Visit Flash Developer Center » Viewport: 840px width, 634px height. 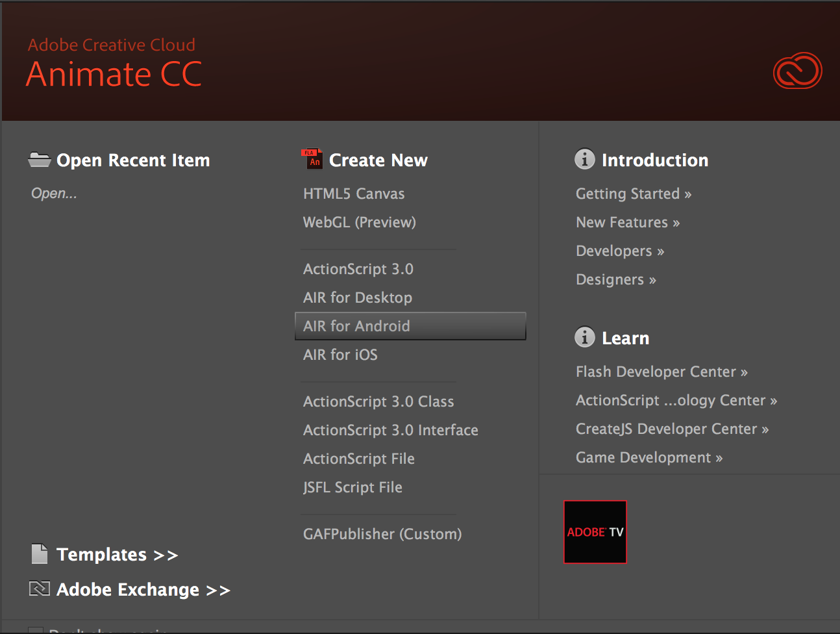(661, 372)
